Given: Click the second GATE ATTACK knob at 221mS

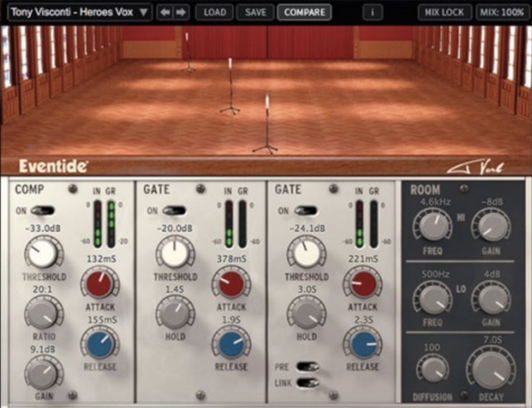Looking at the screenshot, I should (x=363, y=284).
